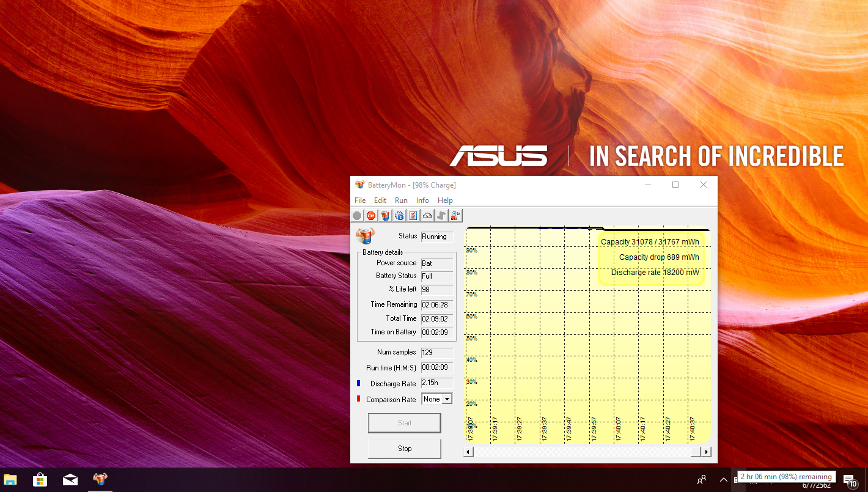
Task: Click the Time on Battery value field
Action: [x=437, y=332]
